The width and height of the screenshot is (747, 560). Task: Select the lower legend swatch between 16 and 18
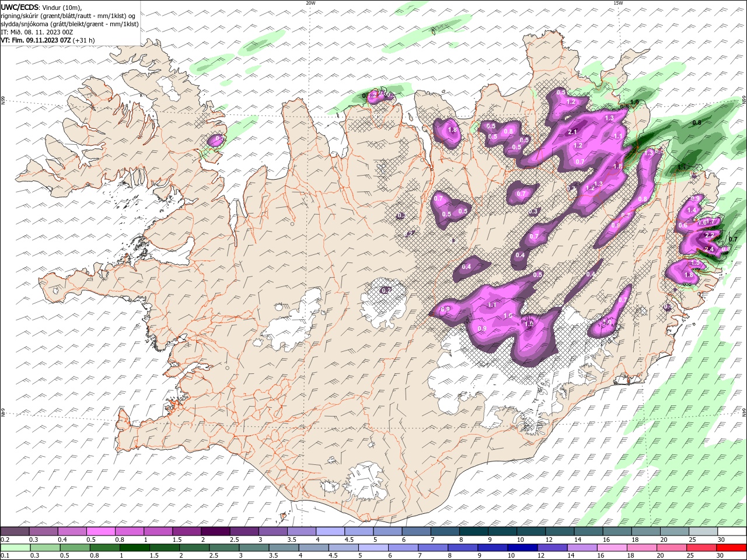(x=613, y=548)
